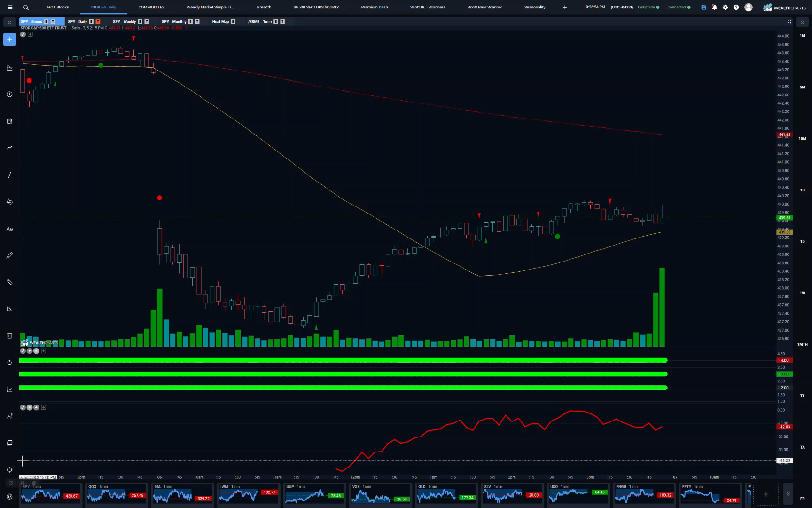
Task: Click the blue save layout icon
Action: click(703, 7)
